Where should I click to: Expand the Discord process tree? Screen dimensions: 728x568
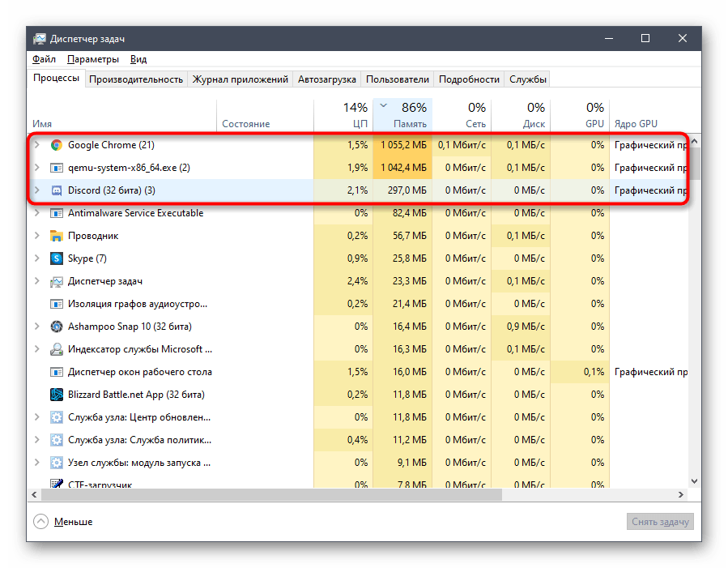tap(36, 190)
